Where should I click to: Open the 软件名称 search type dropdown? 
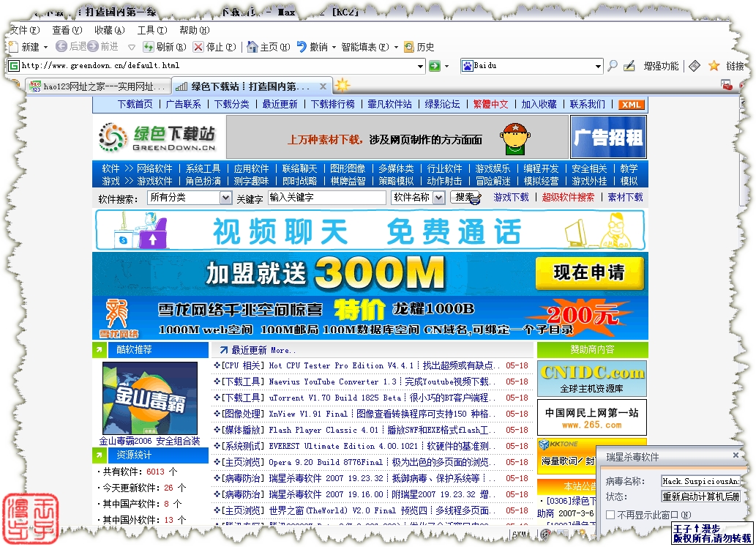click(x=438, y=197)
